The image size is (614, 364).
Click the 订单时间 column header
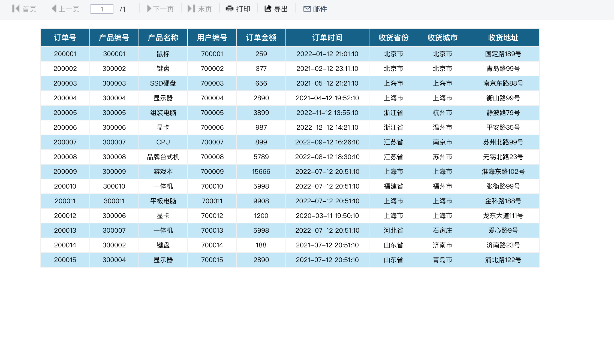(x=327, y=38)
